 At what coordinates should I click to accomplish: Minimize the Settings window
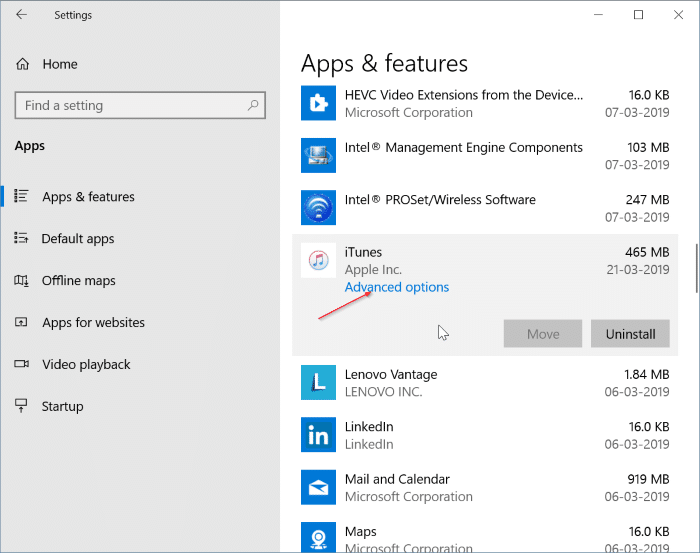coord(598,15)
